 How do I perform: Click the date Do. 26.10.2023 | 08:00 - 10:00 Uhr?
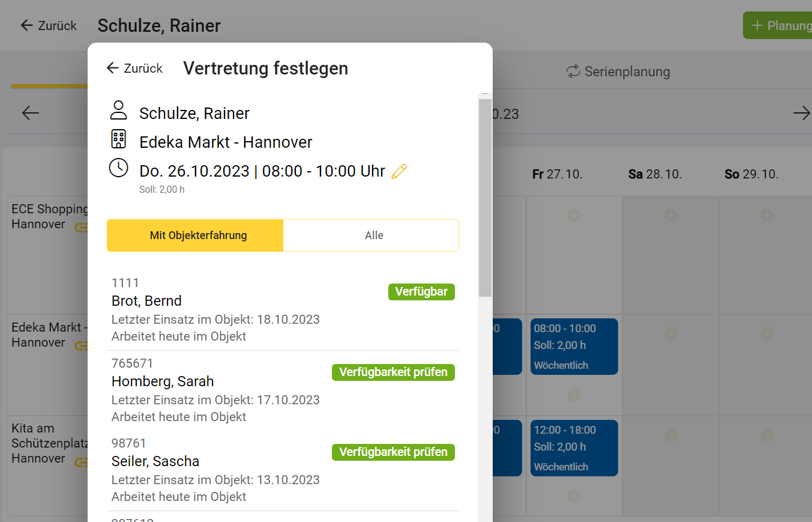pos(262,171)
